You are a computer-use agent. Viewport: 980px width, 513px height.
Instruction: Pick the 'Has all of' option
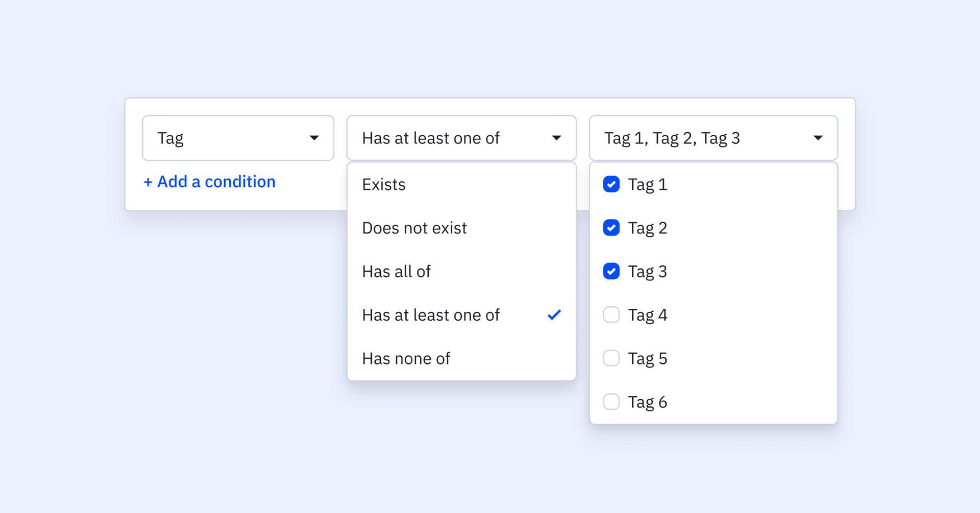coord(396,271)
